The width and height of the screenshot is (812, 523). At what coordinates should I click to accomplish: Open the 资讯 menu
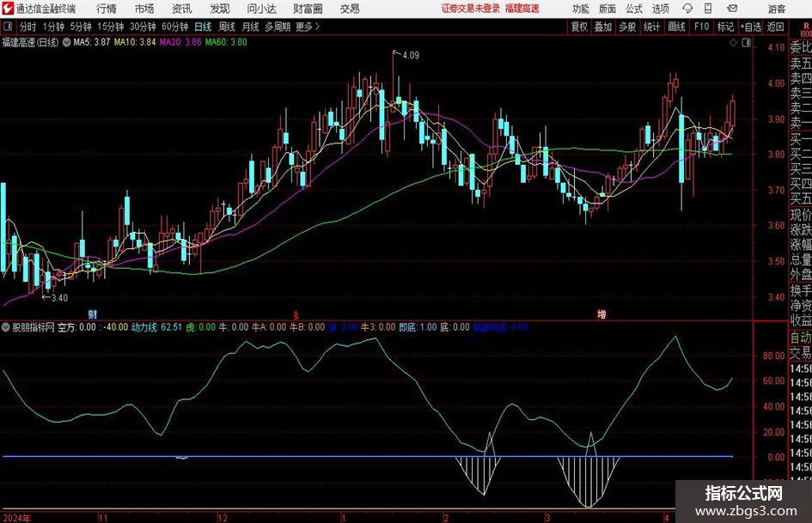182,9
